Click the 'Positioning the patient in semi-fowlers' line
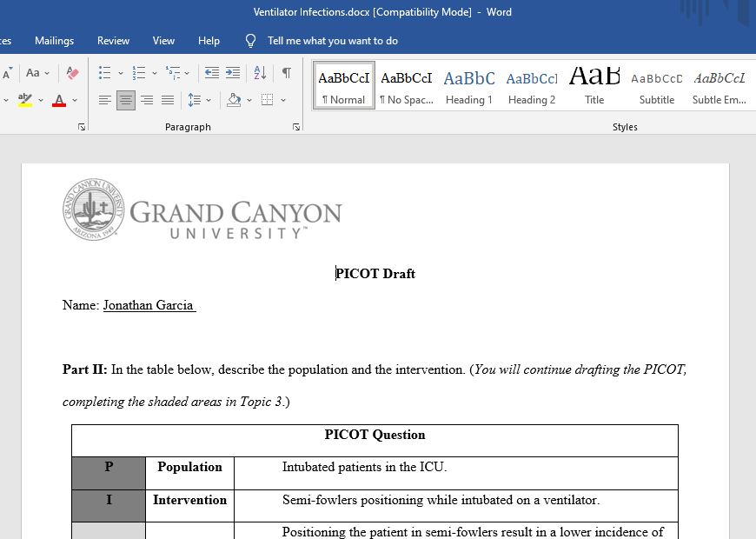 [473, 532]
